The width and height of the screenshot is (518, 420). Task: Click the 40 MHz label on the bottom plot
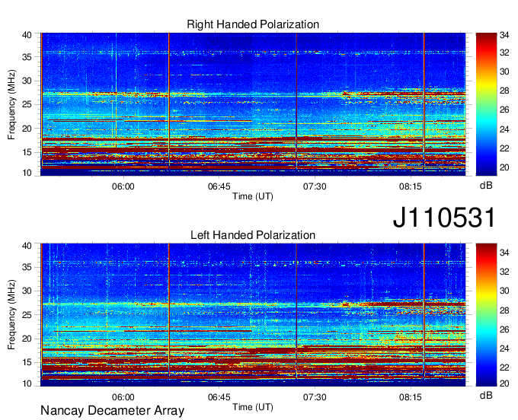click(x=27, y=246)
